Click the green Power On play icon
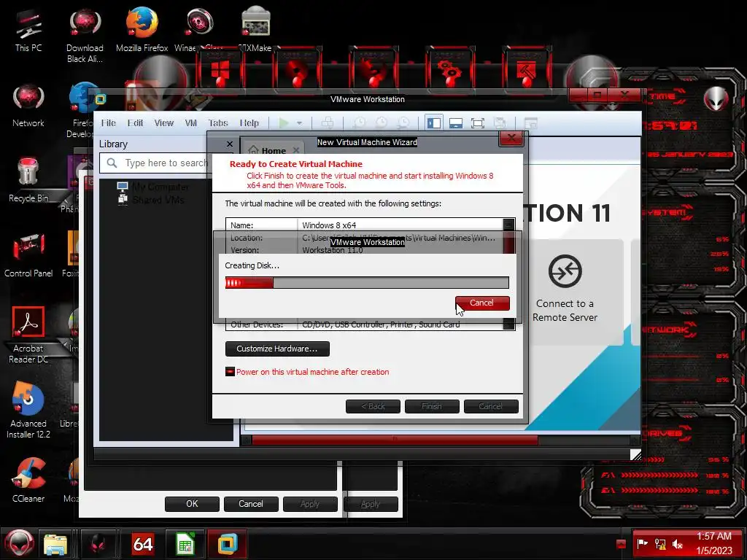Viewport: 747px width, 560px height. coord(284,122)
